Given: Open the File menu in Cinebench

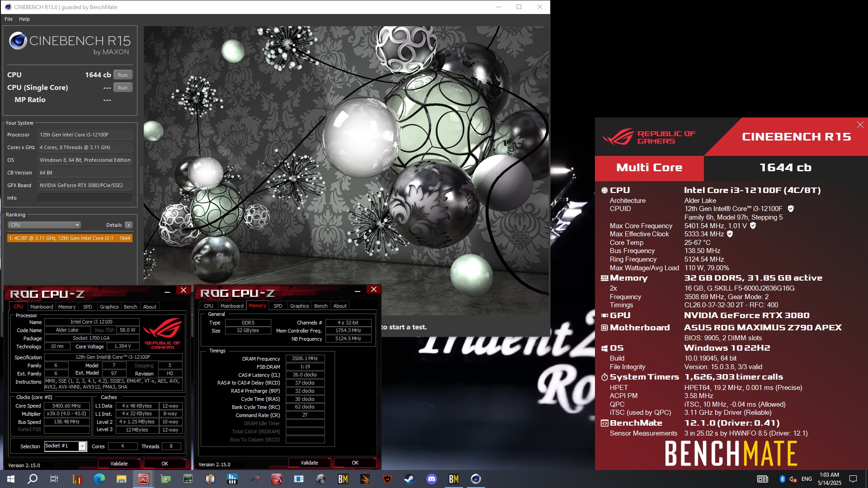Looking at the screenshot, I should [x=9, y=19].
